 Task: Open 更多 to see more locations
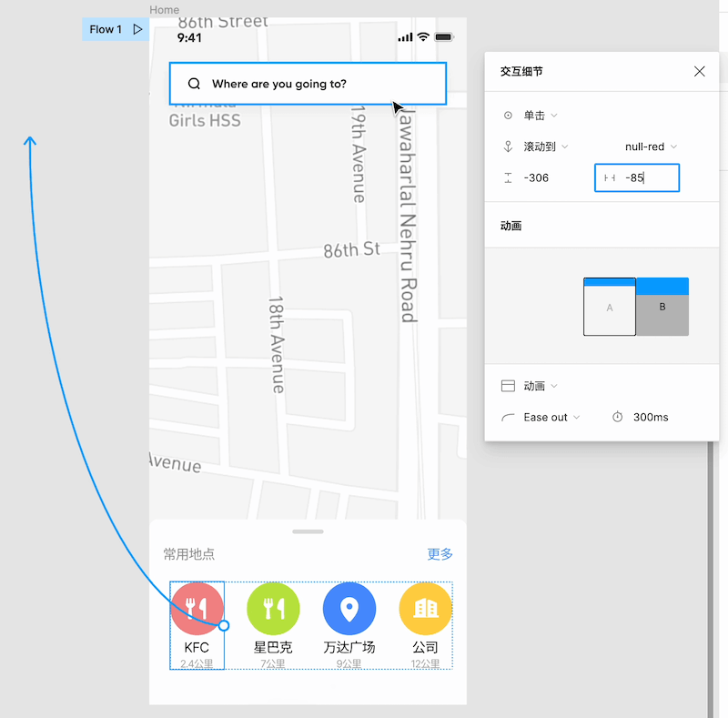pyautogui.click(x=440, y=553)
